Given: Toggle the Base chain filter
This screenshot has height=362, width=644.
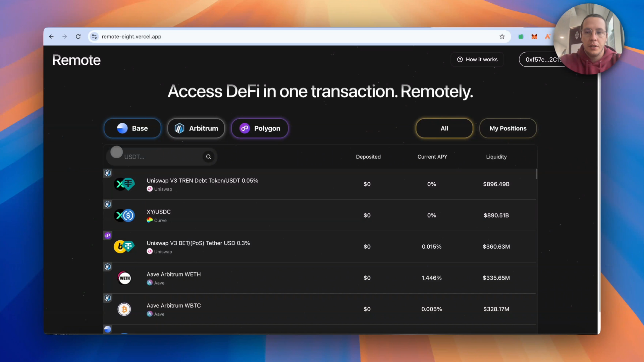Looking at the screenshot, I should (132, 128).
